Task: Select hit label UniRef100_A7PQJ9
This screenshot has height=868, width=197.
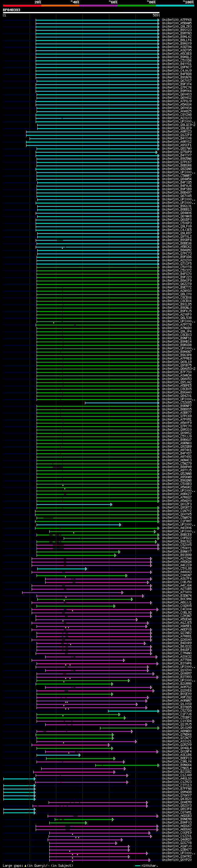Action: [176, 101]
